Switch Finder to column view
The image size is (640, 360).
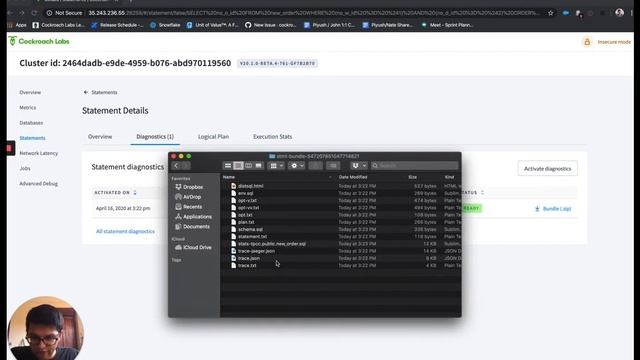(x=249, y=166)
